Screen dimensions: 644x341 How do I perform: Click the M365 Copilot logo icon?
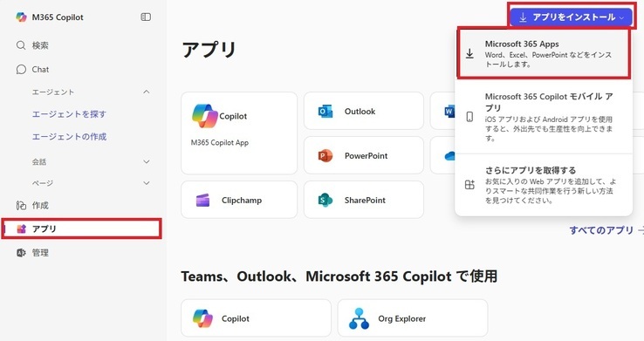click(21, 17)
